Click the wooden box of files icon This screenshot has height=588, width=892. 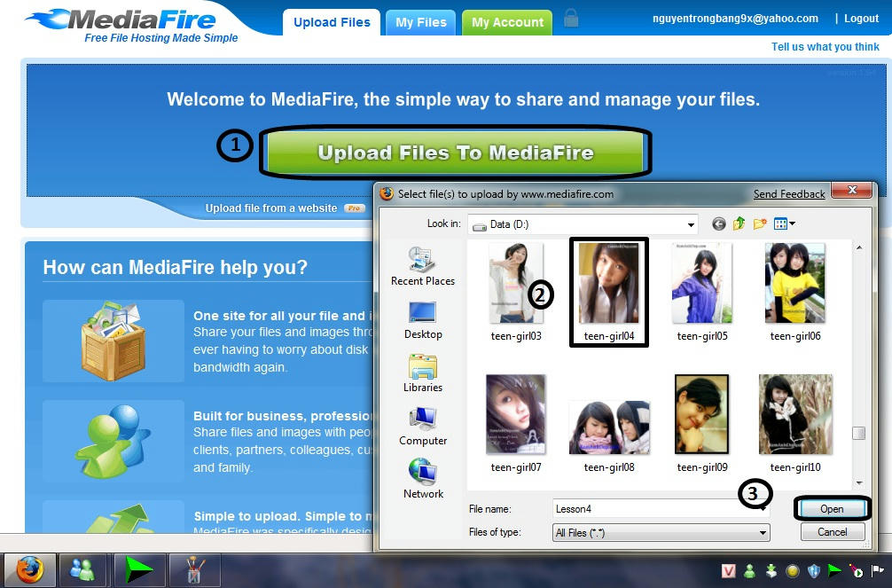coord(113,341)
